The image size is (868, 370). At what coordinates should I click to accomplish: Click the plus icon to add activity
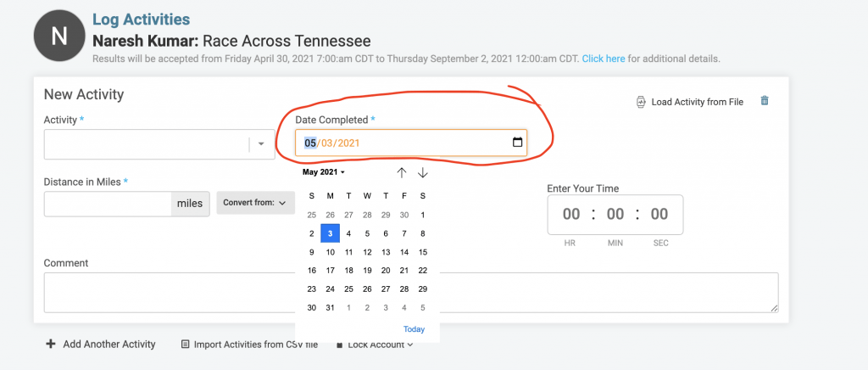50,344
